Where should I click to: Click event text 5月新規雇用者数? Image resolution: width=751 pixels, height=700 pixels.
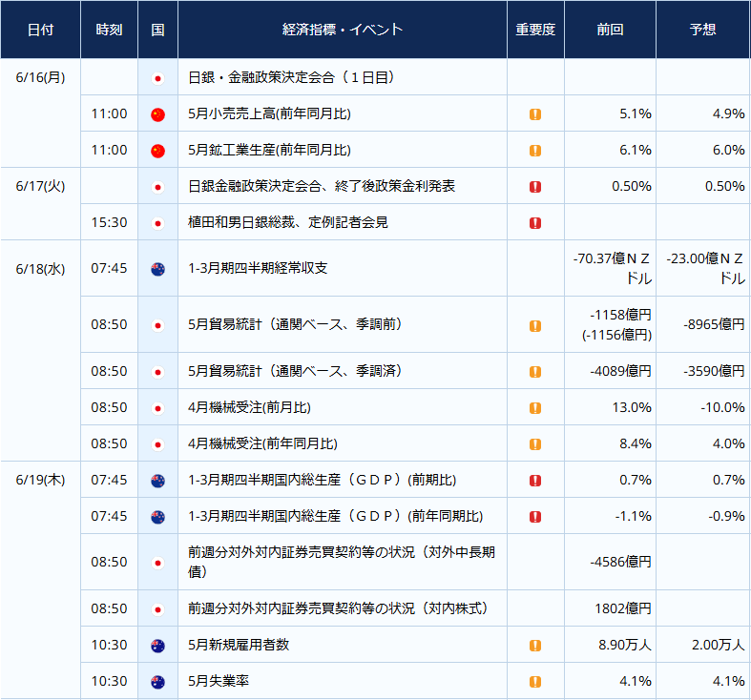tap(239, 645)
